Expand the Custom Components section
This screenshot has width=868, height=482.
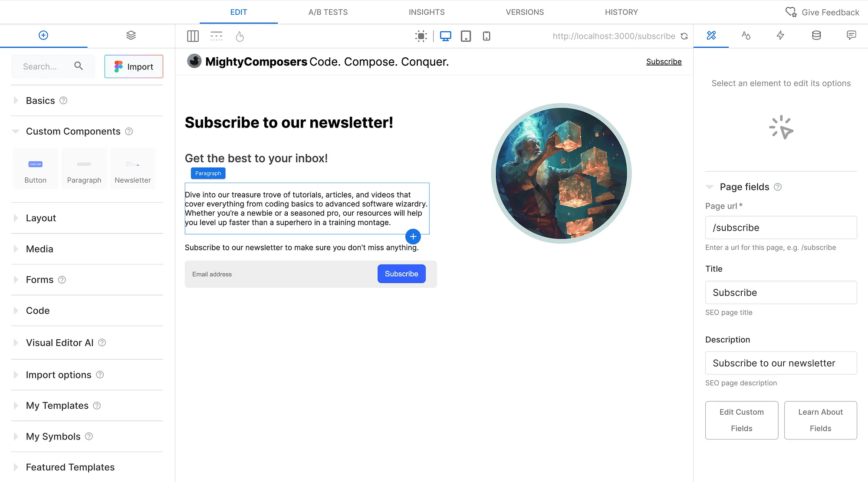pos(72,131)
